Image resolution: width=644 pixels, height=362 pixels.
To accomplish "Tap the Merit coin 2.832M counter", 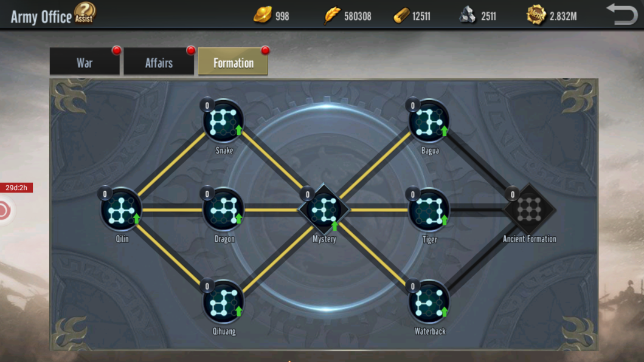I will tap(552, 16).
